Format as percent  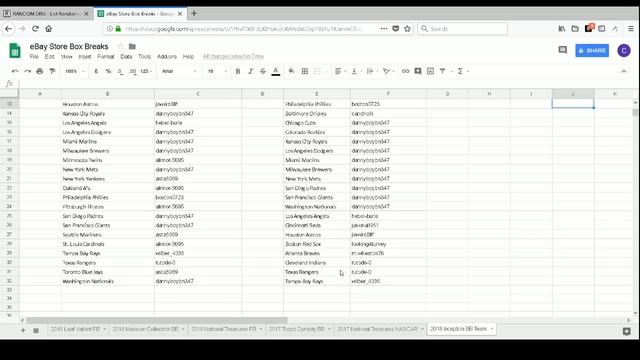(108, 71)
